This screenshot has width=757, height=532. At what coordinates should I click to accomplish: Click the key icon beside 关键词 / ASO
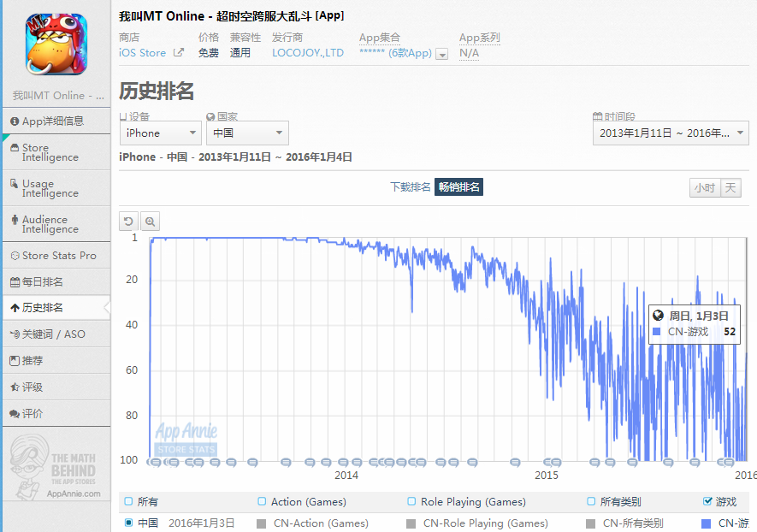[x=15, y=334]
